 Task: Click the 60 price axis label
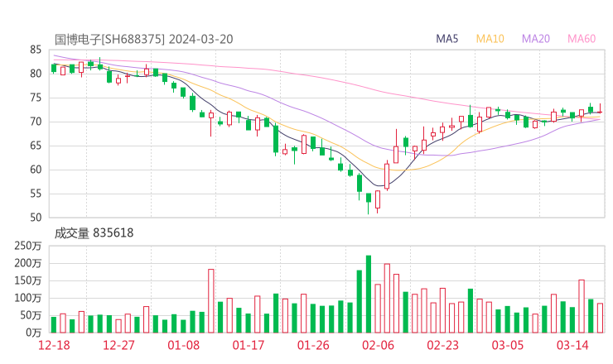[36, 170]
